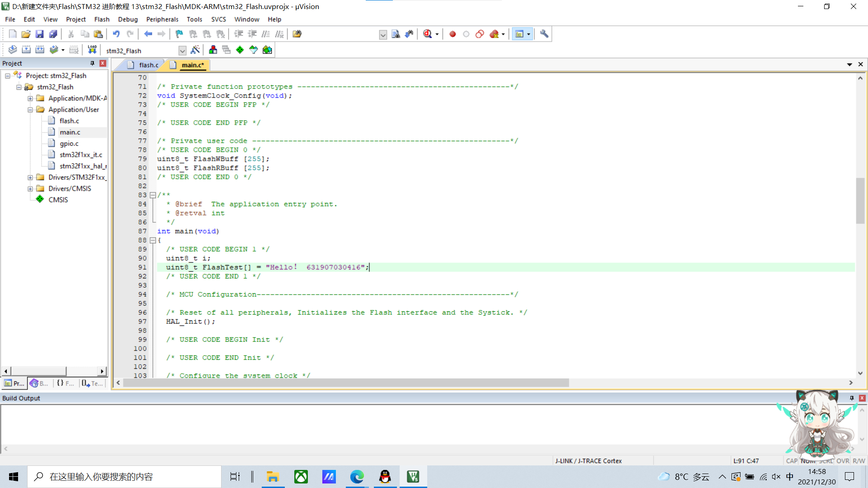
Task: Rebuild all target files icon
Action: click(x=40, y=50)
